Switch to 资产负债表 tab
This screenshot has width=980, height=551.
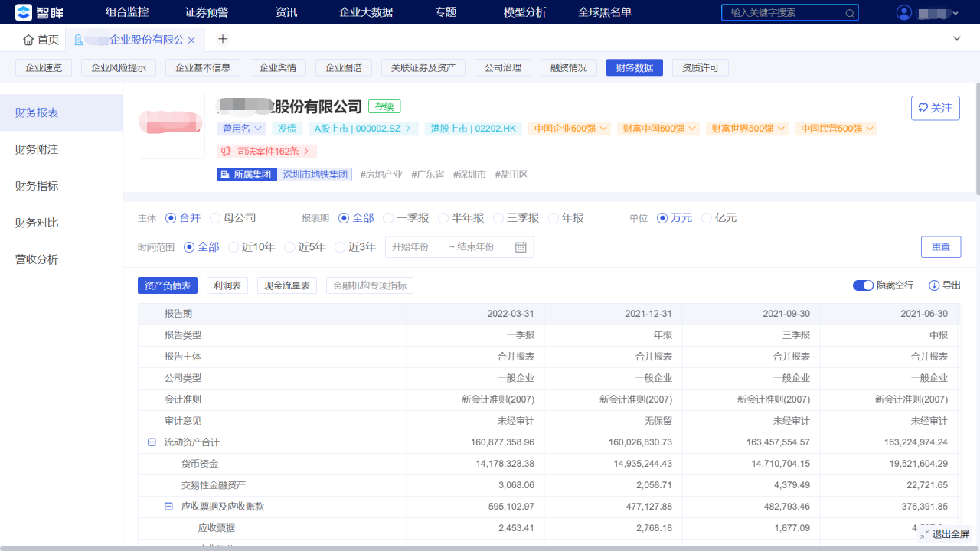(168, 285)
